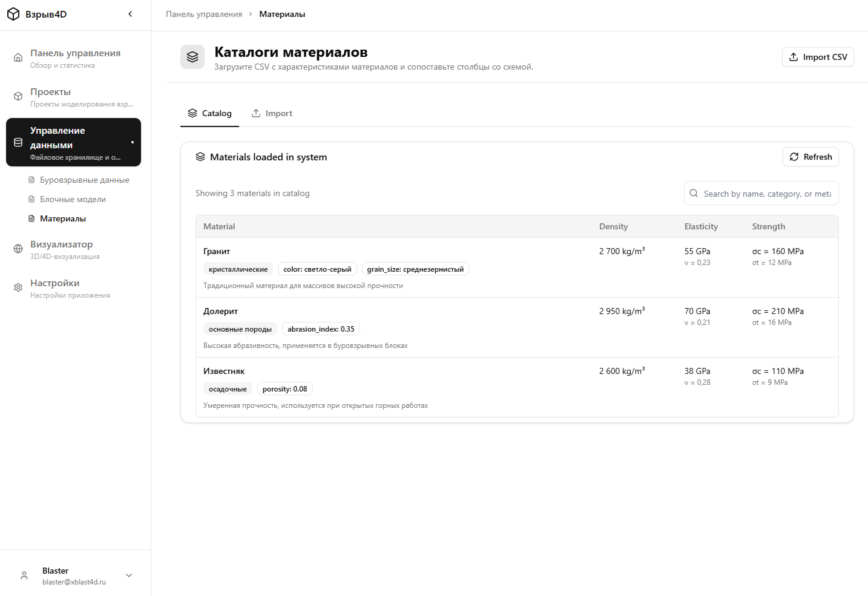Click the σc = 160 MPa strength value
The width and height of the screenshot is (868, 596).
(778, 251)
